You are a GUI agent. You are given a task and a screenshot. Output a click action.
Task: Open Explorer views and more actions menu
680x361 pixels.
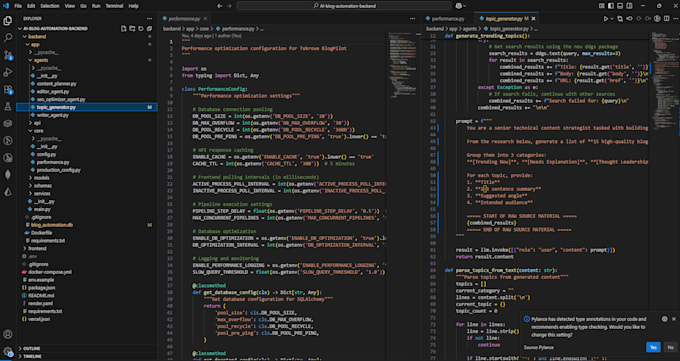[x=150, y=19]
